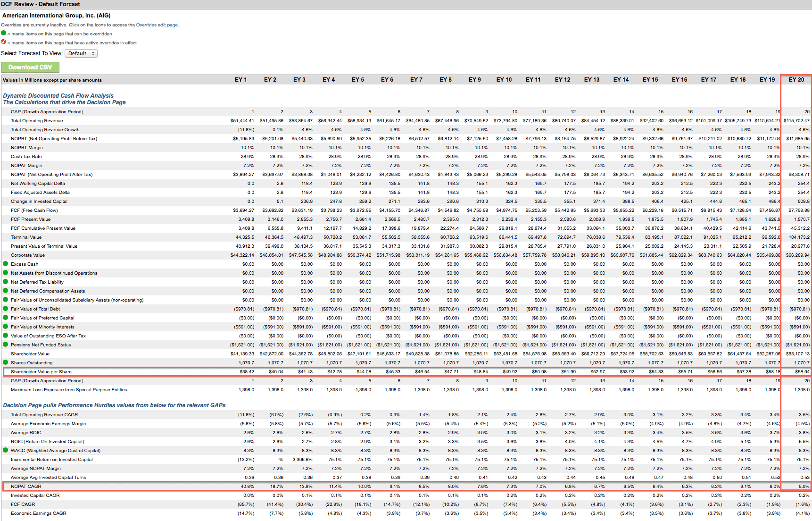Click the NOPAT CAGR row label
Screen dimensions: 812x521
click(x=26, y=487)
